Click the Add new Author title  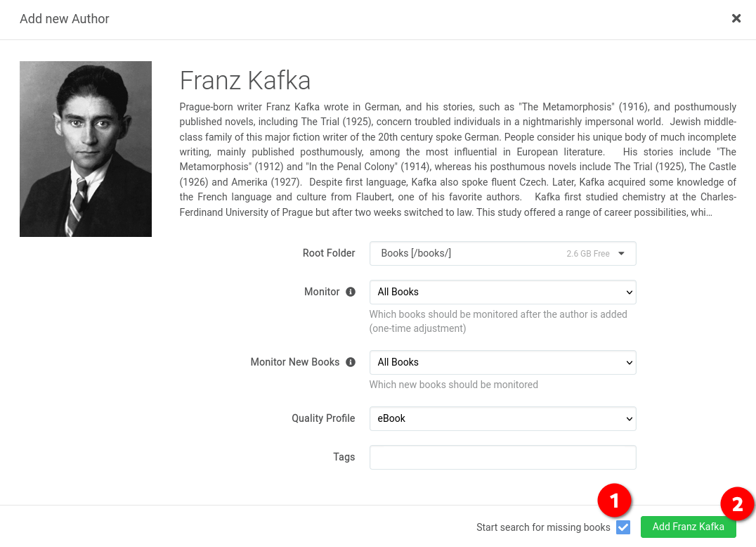65,19
